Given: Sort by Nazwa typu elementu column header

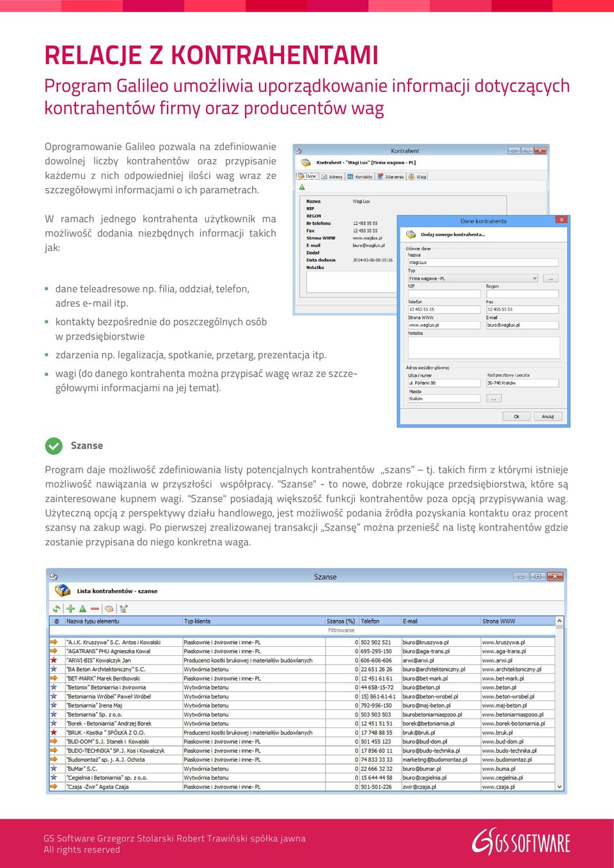Looking at the screenshot, I should coord(123,621).
